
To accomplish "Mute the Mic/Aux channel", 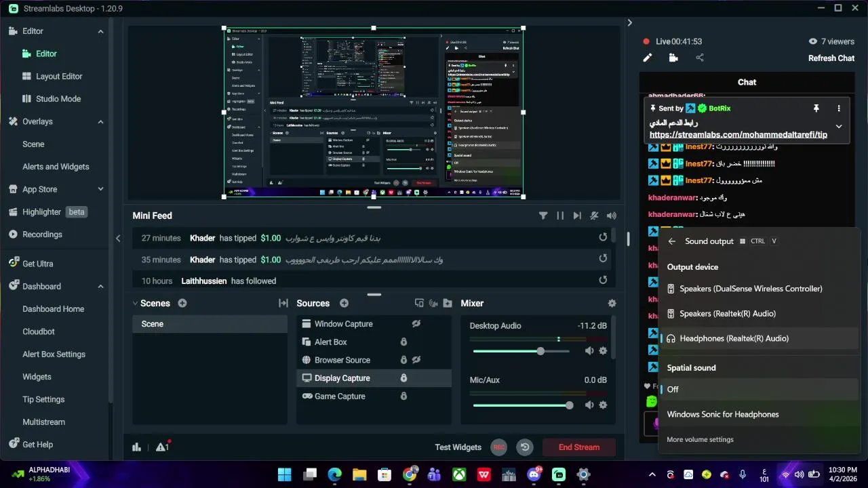I will [589, 405].
